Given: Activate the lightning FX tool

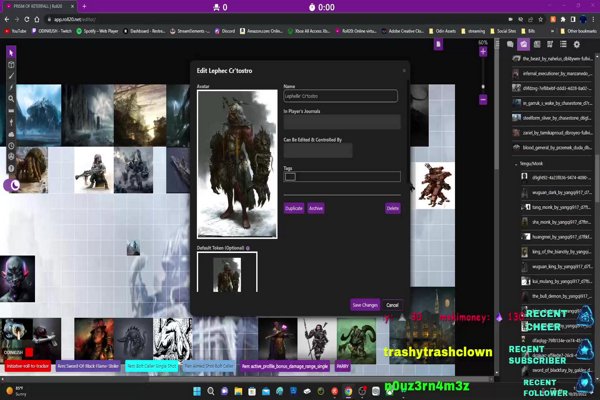Looking at the screenshot, I should [11, 88].
